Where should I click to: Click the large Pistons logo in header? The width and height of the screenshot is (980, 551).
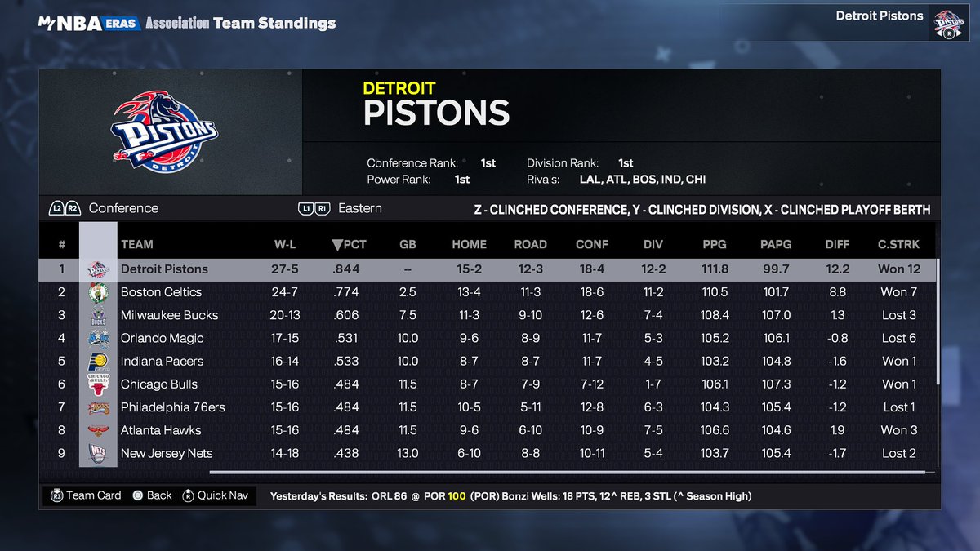pyautogui.click(x=165, y=131)
